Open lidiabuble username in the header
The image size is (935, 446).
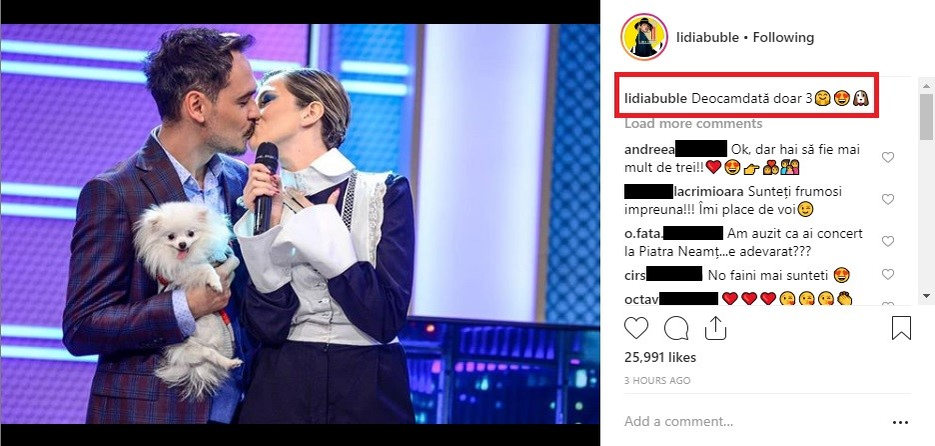click(708, 38)
